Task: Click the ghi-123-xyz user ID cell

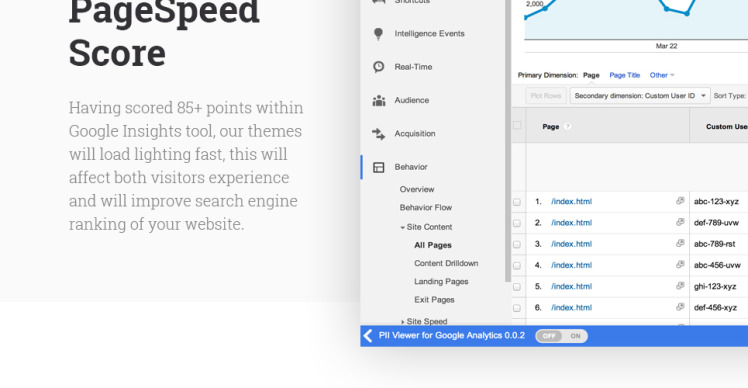Action: [x=715, y=286]
